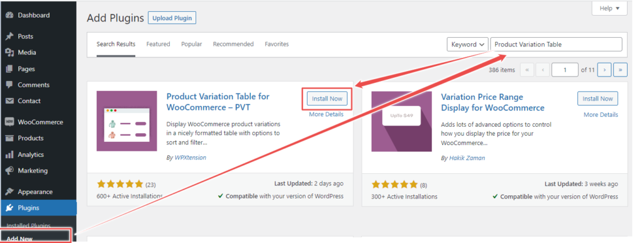The image size is (644, 243).
Task: Open More Details for Variation Price Range
Action: point(601,115)
